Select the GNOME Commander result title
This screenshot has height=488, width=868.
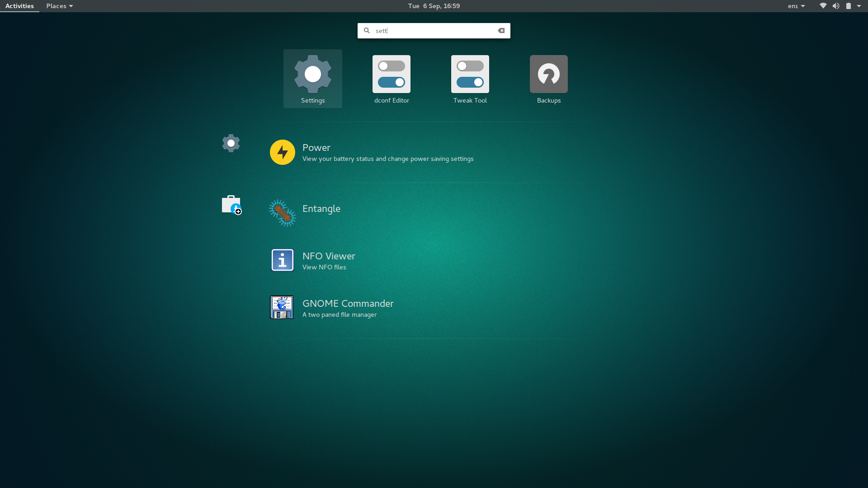coord(348,304)
